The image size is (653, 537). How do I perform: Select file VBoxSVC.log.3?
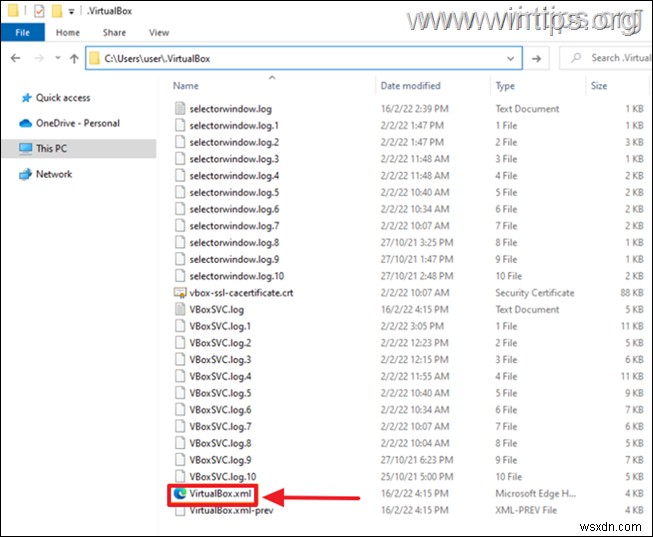tap(220, 360)
